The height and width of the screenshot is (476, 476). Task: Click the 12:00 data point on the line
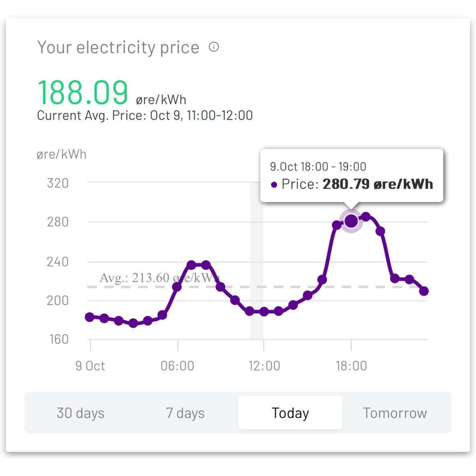264,311
